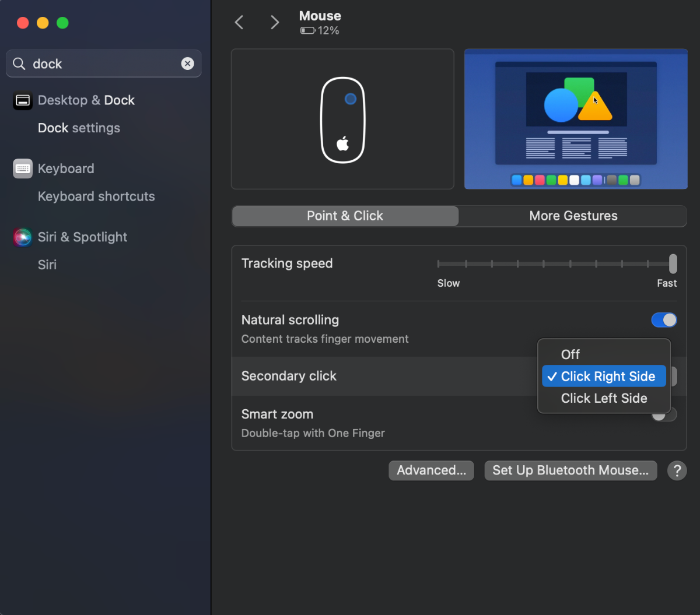Click the mouse outline illustration
This screenshot has height=615, width=700.
pos(343,120)
